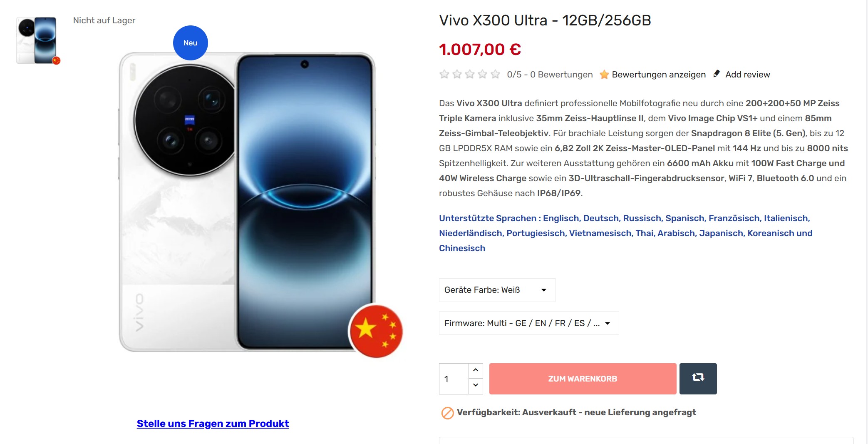Click the Add review link
868x444 pixels.
(748, 75)
